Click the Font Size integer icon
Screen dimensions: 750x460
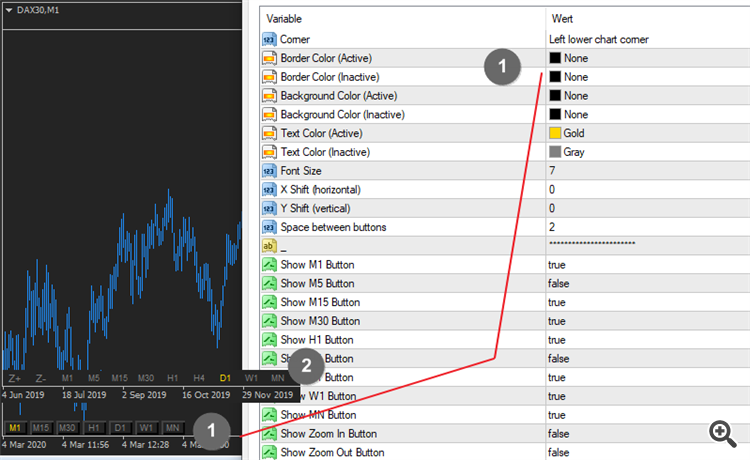(x=269, y=171)
